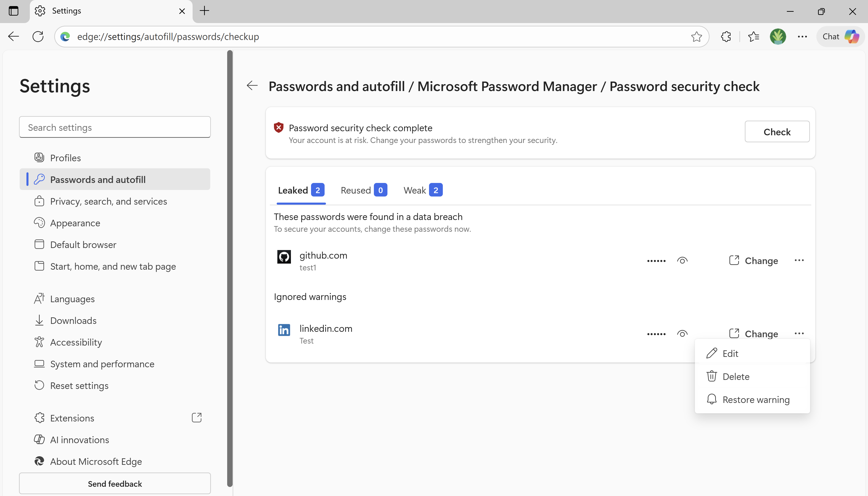Select Edit in the context menu

[730, 354]
